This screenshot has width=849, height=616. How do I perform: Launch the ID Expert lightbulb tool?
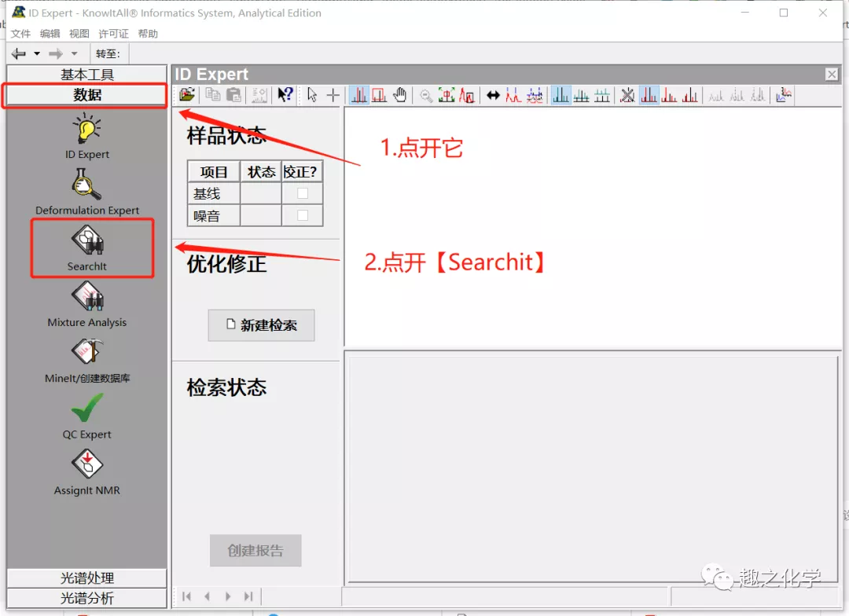(86, 136)
